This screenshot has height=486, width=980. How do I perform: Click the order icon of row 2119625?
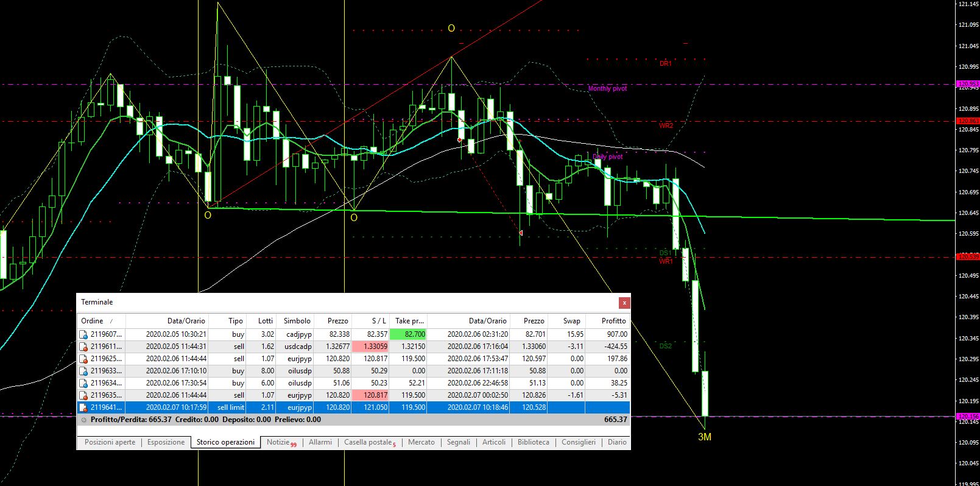83,359
